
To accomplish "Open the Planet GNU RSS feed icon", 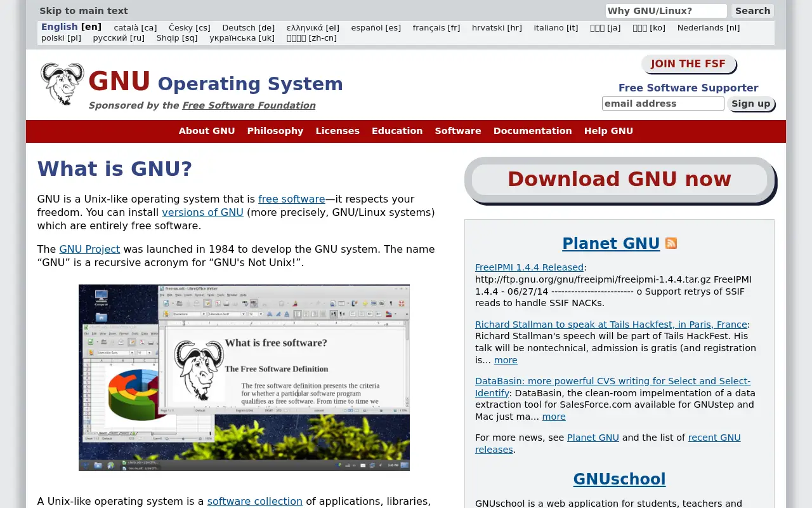I will (x=671, y=243).
